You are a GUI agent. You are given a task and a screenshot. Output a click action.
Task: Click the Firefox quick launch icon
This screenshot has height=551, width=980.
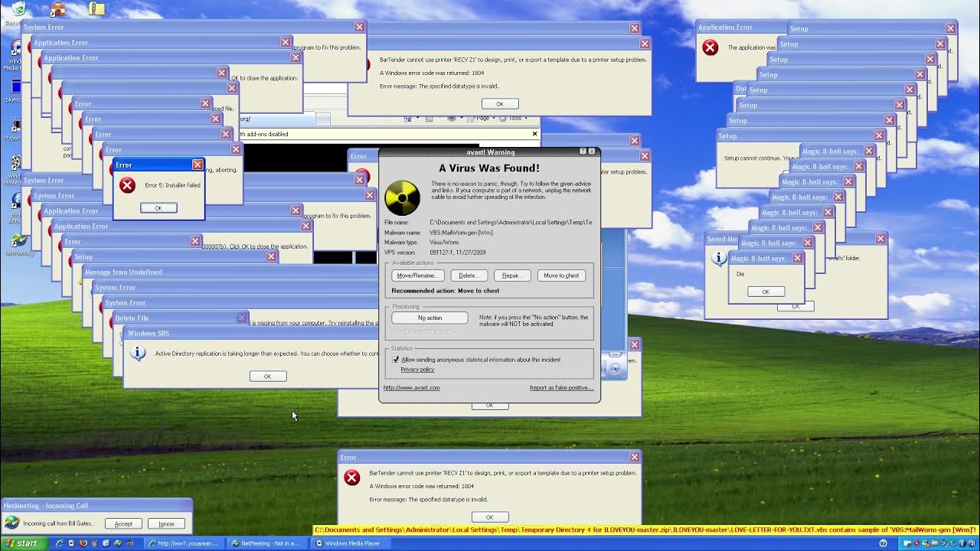point(83,543)
